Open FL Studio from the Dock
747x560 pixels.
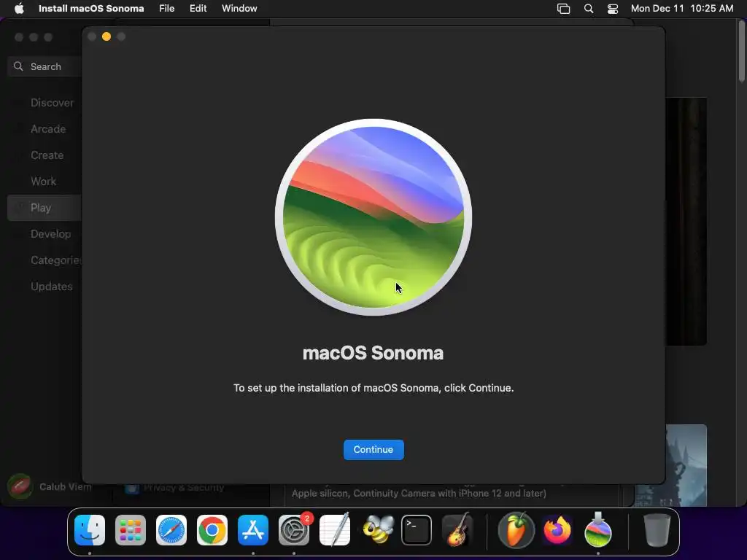[x=516, y=530]
